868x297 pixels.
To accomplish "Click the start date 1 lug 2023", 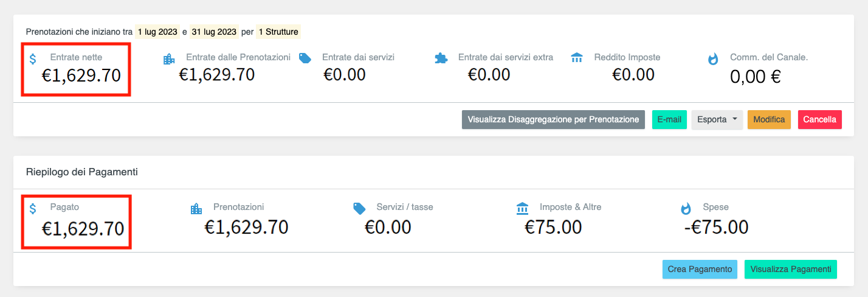I will click(157, 32).
